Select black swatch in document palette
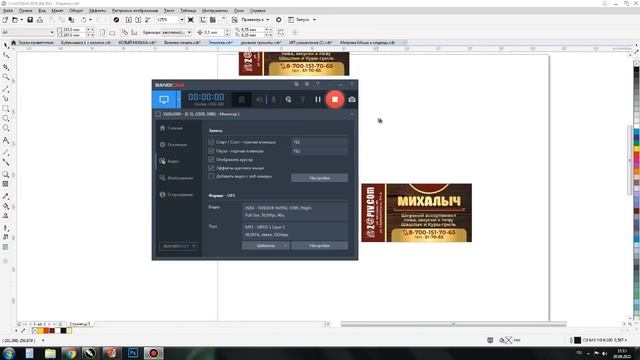The width and height of the screenshot is (640, 360). [63, 331]
